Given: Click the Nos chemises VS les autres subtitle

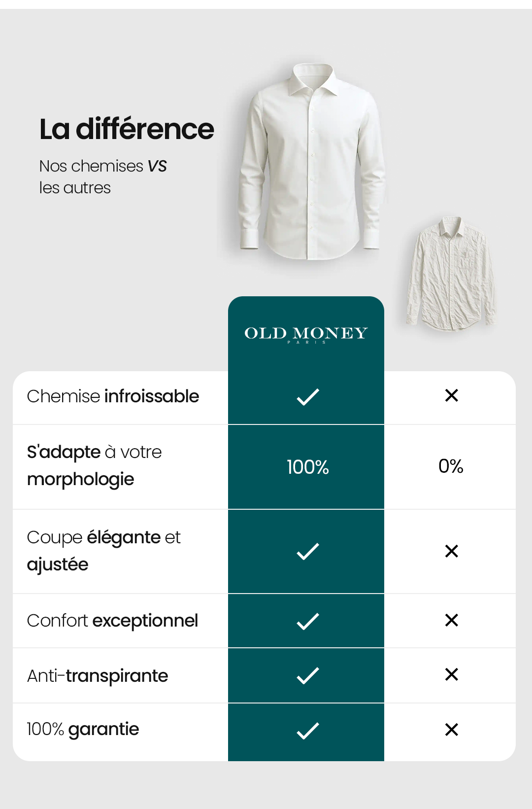Looking at the screenshot, I should tap(103, 177).
